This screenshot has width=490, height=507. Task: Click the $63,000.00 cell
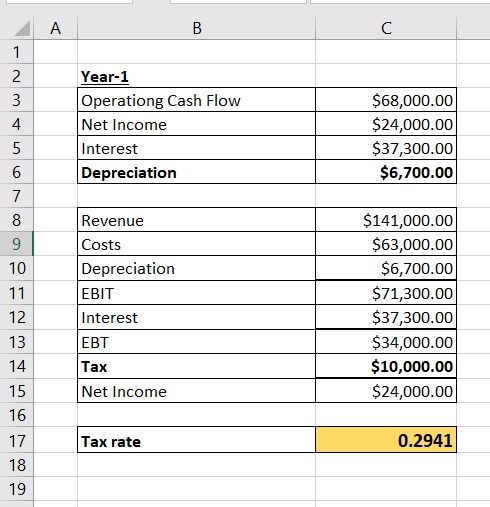pos(386,244)
